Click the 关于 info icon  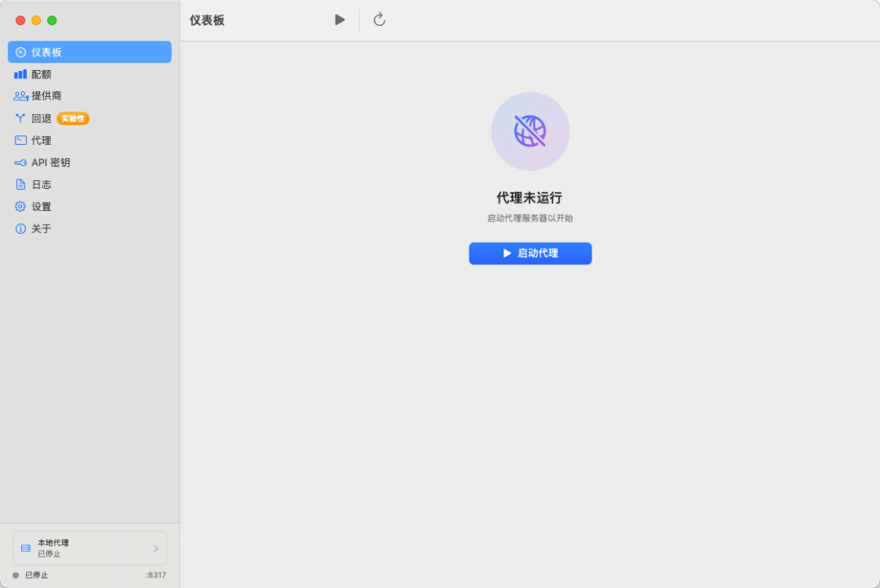click(x=19, y=229)
